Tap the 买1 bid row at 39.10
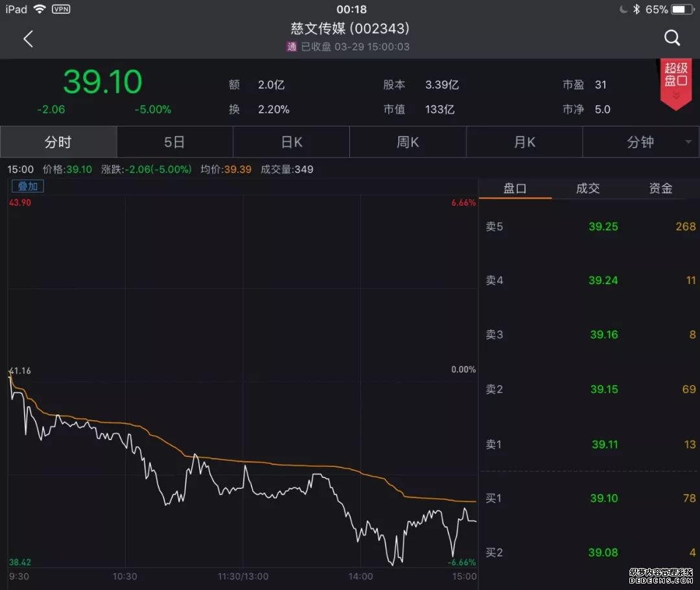Screen dimensions: 700x590 pyautogui.click(x=590, y=498)
